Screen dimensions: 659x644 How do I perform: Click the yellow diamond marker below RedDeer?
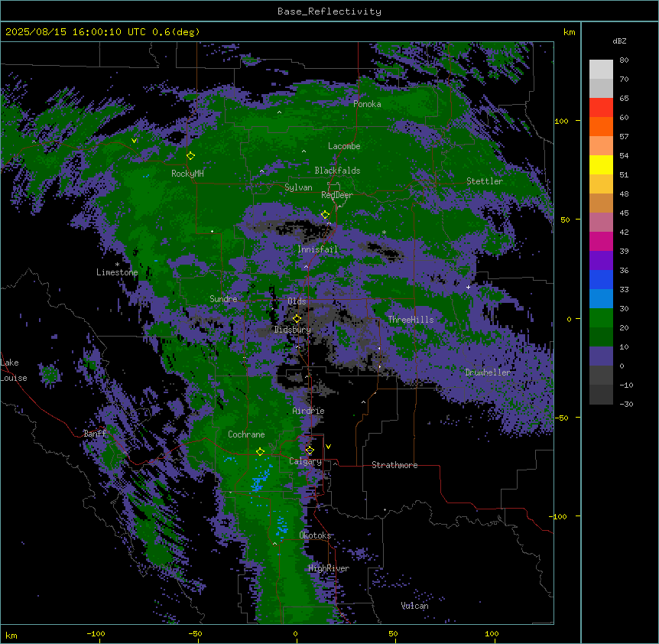(326, 215)
